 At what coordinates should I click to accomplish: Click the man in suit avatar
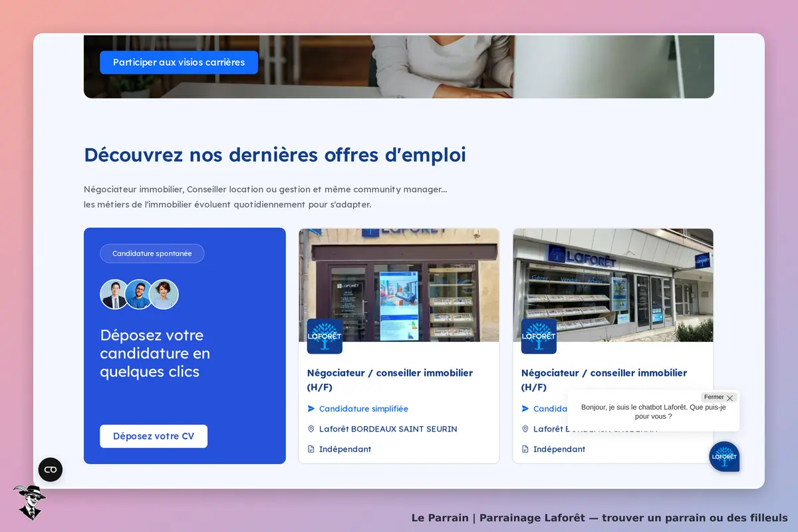point(115,294)
